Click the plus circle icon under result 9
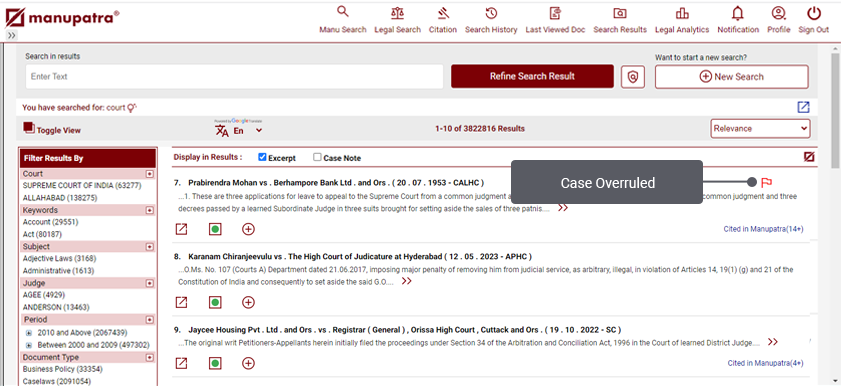The image size is (841, 386). click(248, 363)
